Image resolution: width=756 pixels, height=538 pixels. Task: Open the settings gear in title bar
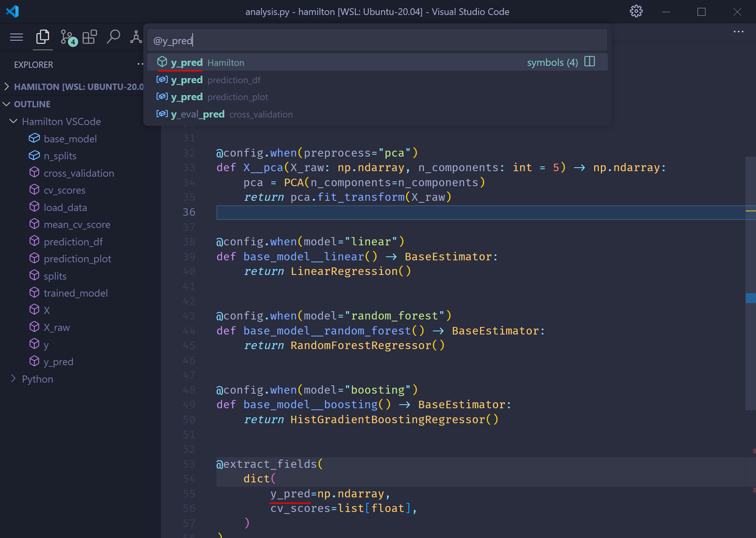636,11
